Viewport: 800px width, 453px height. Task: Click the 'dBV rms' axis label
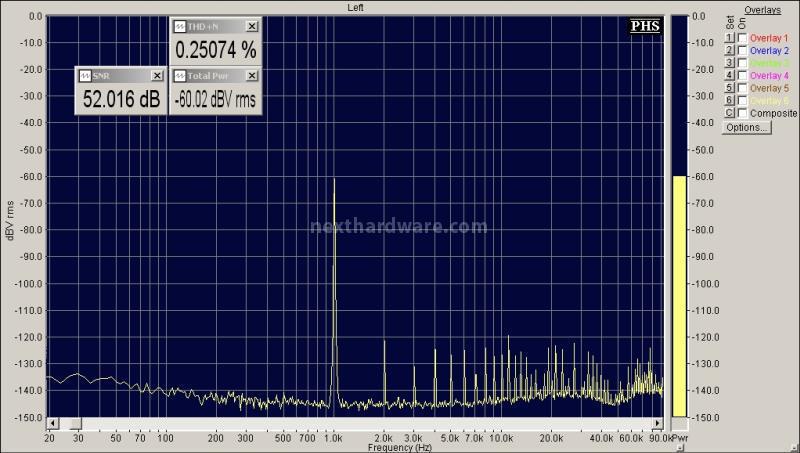click(x=10, y=220)
